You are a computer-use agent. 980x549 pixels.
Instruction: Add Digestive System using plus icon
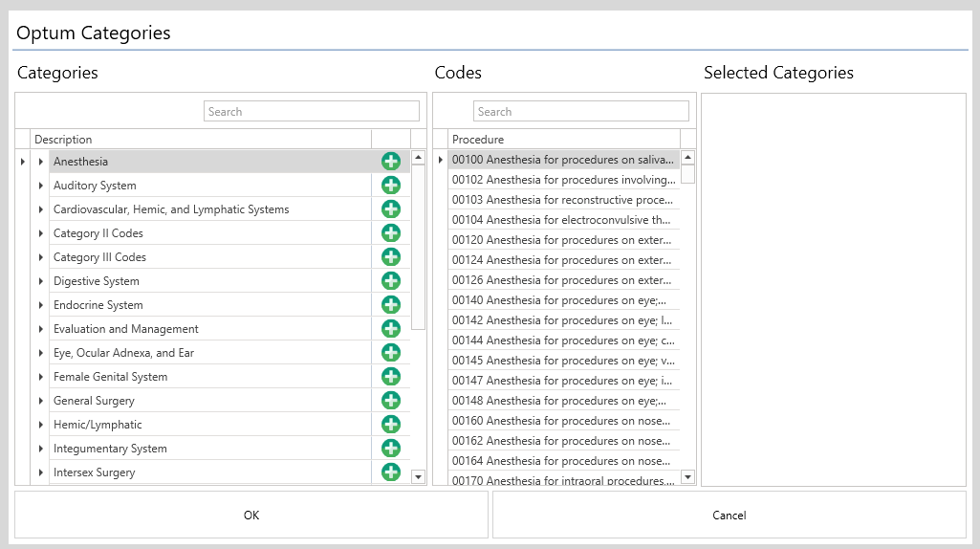tap(391, 281)
